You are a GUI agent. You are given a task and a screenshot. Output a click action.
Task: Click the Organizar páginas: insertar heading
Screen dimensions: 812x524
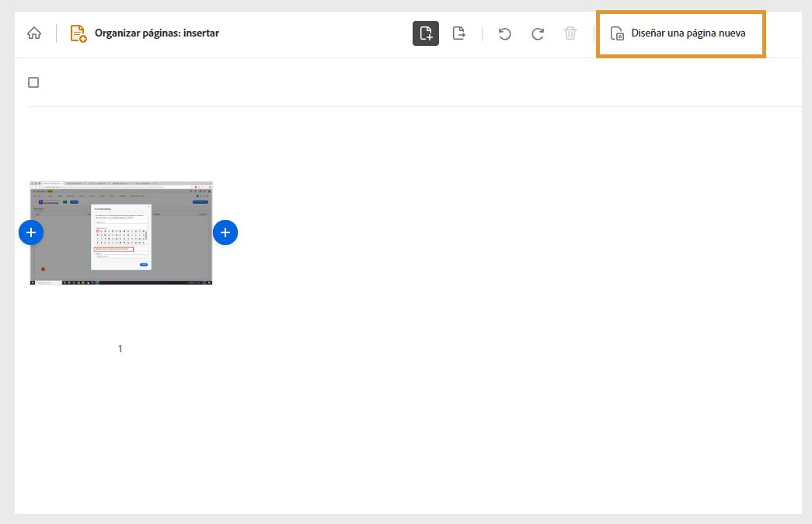click(156, 33)
